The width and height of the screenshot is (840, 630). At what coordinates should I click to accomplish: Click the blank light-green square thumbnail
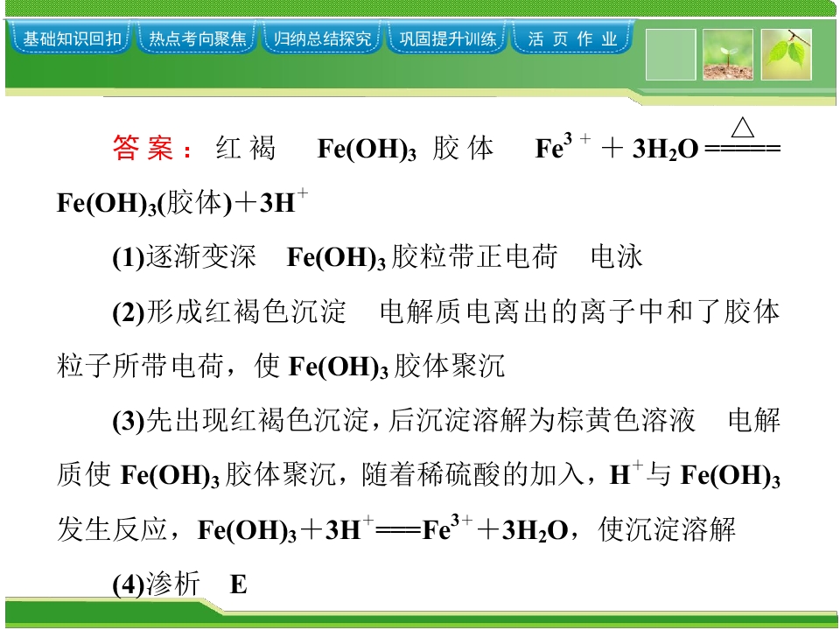point(671,54)
